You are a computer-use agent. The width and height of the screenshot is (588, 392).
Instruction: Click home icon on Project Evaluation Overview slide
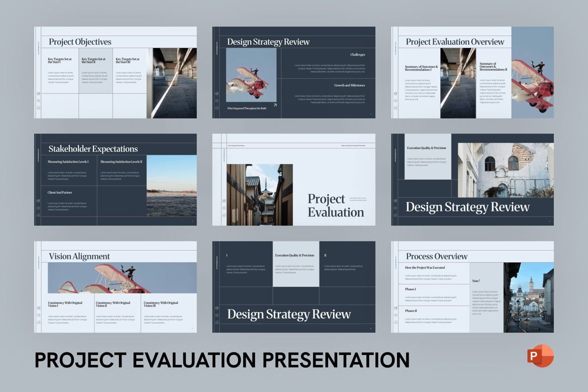click(395, 108)
